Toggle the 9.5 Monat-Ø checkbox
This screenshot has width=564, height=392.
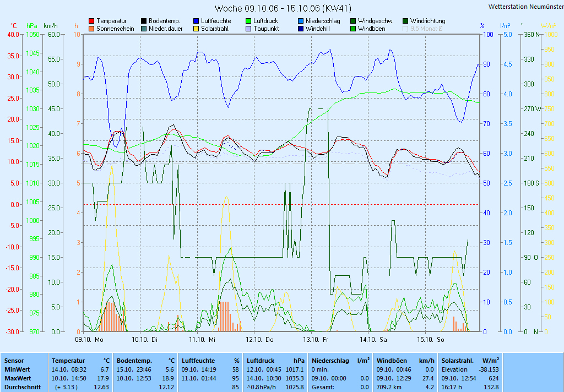[x=405, y=29]
